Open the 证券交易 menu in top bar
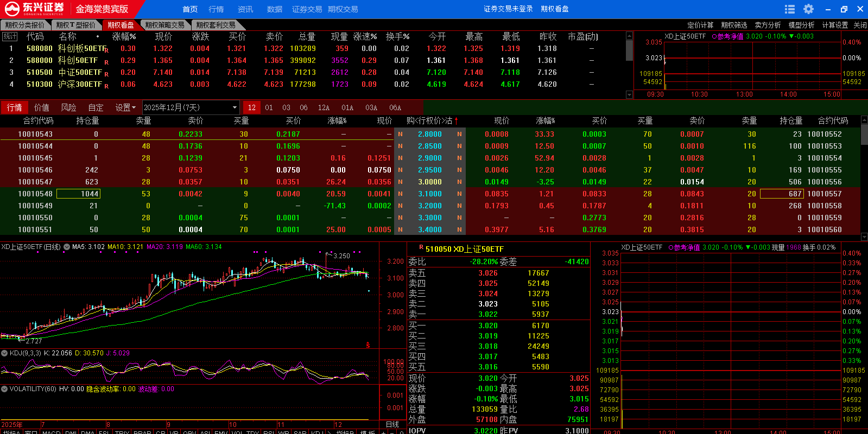 tap(307, 9)
